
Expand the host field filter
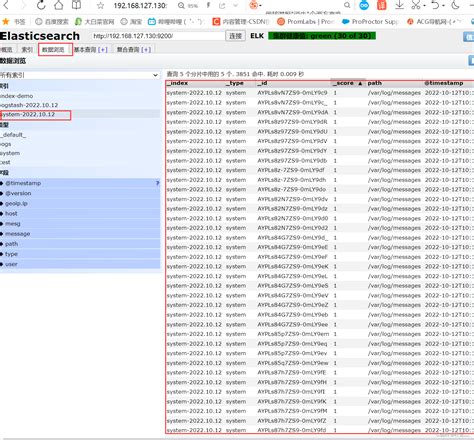click(x=80, y=213)
